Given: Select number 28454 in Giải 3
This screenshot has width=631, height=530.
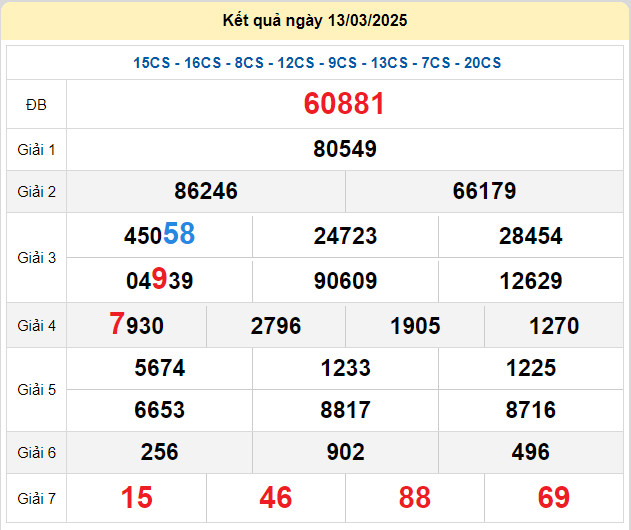Looking at the screenshot, I should (x=531, y=236).
